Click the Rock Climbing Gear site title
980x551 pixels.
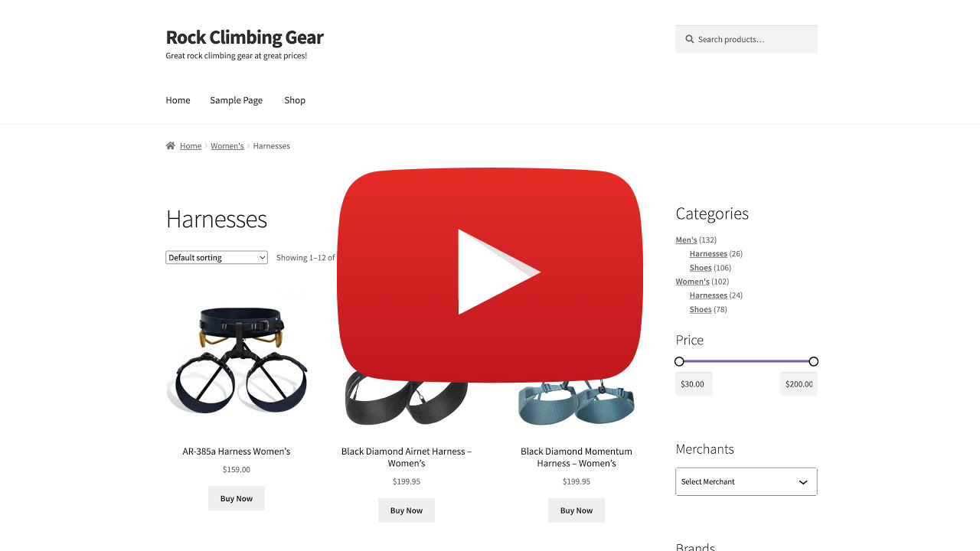(245, 37)
